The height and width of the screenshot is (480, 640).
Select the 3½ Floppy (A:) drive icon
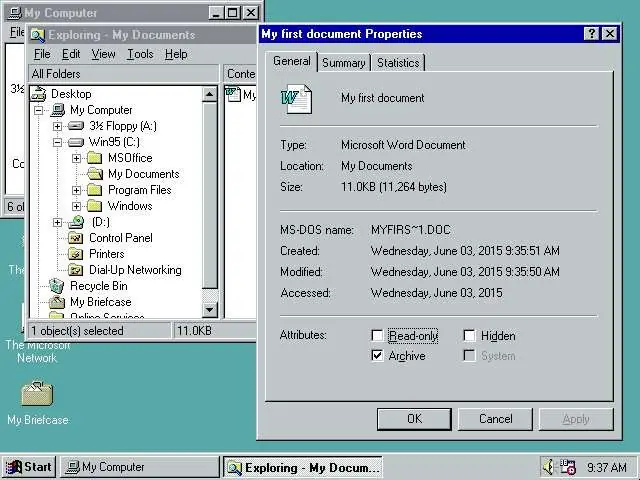(x=76, y=126)
